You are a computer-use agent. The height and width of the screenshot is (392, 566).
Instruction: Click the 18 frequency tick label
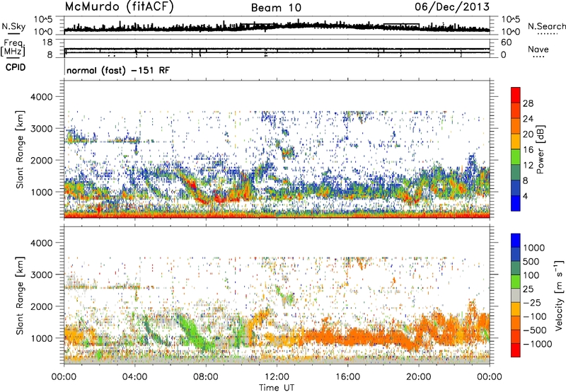(47, 42)
